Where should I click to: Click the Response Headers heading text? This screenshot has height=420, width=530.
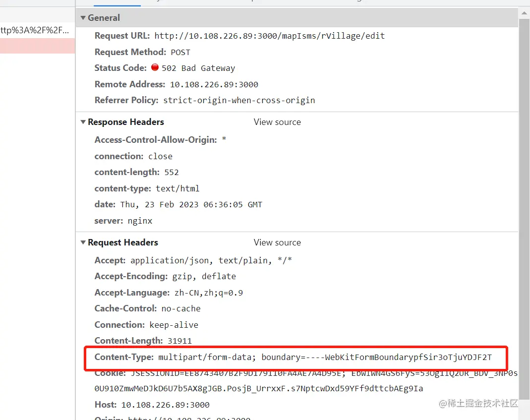[x=126, y=122]
